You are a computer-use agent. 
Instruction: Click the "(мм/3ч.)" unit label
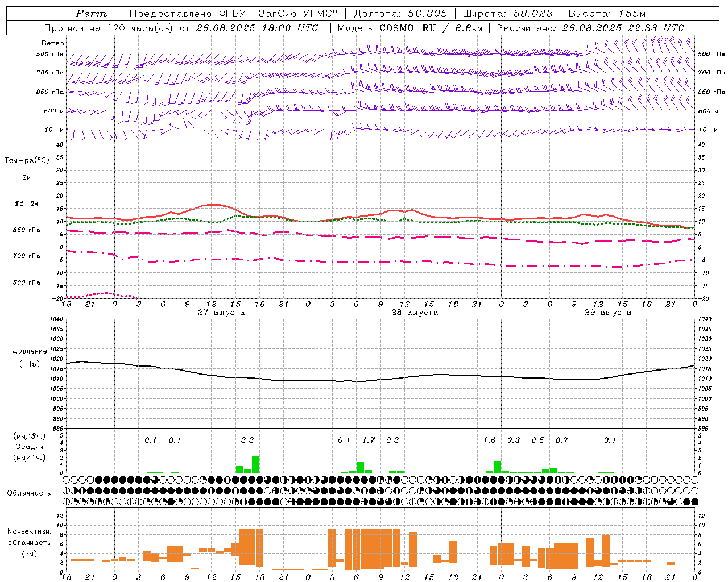pos(30,436)
